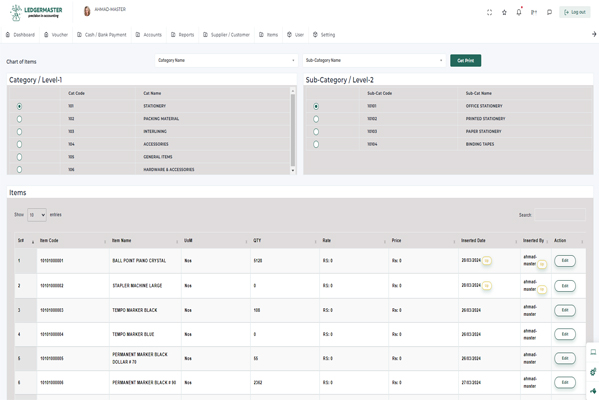Open the Show entries count dropdown
The width and height of the screenshot is (599, 400).
click(37, 215)
